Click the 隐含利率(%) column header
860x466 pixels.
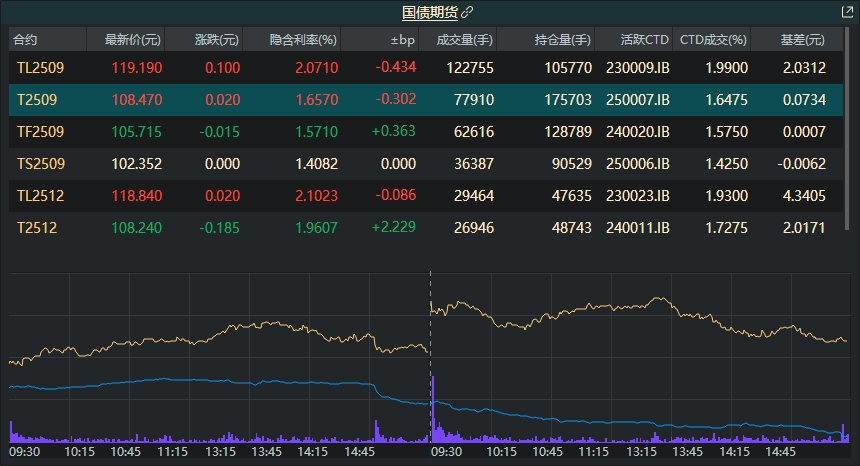coord(303,40)
